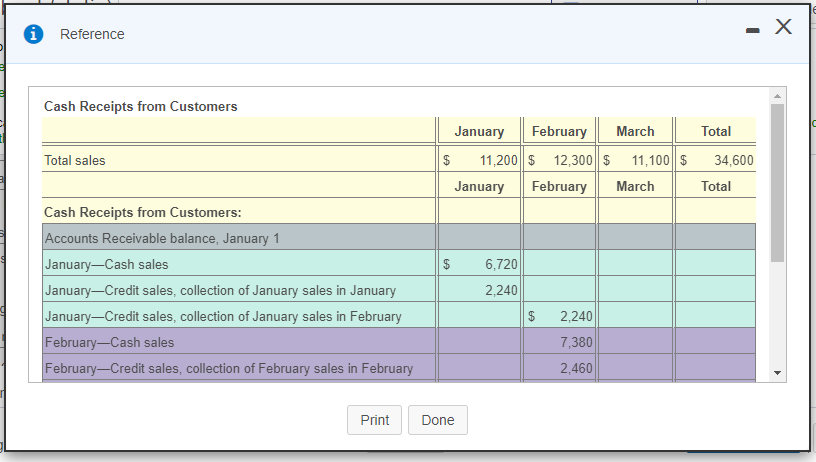The image size is (816, 462).
Task: Click the vertical scrollbar thumb
Action: click(777, 183)
